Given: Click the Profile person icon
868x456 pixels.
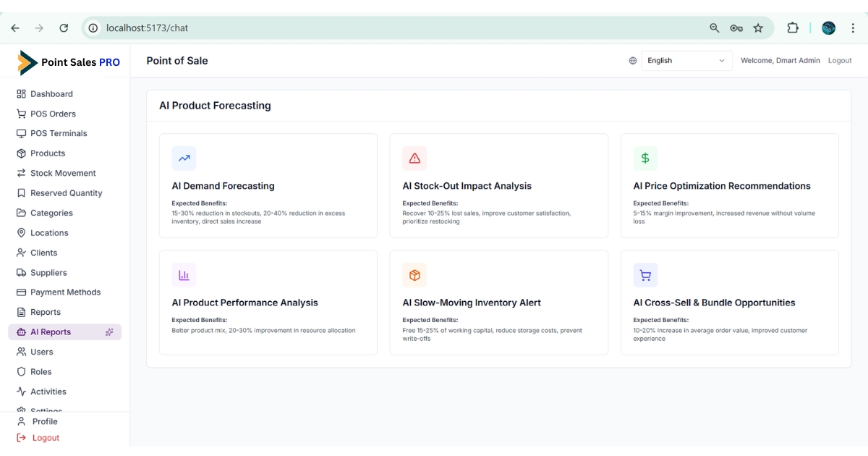Looking at the screenshot, I should (21, 421).
